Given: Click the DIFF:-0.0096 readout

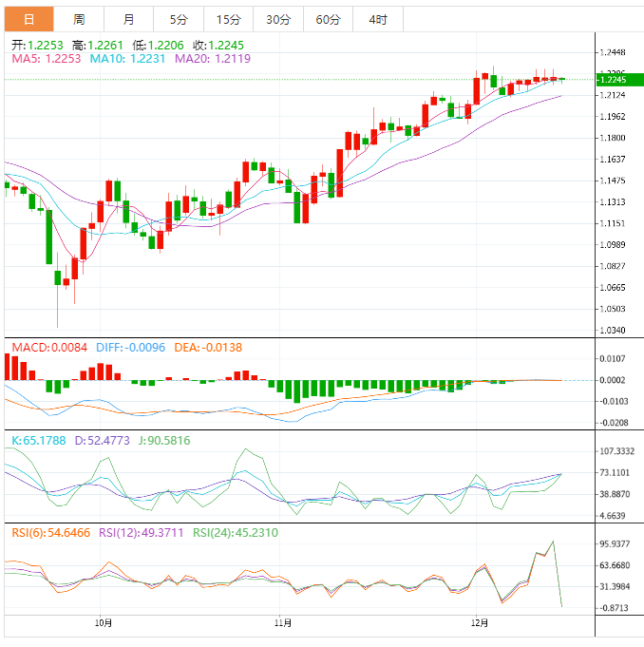Looking at the screenshot, I should click(x=130, y=348).
